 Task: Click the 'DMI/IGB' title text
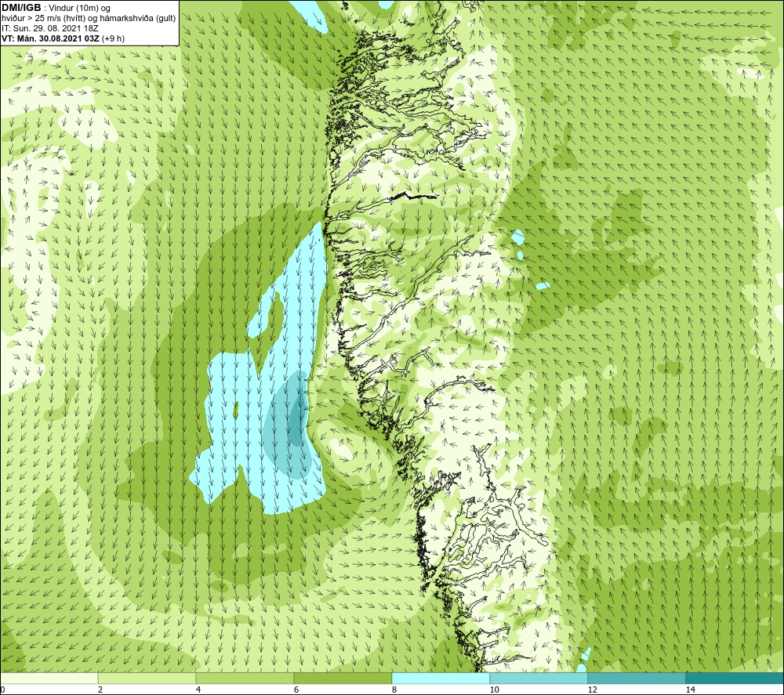click(x=21, y=8)
